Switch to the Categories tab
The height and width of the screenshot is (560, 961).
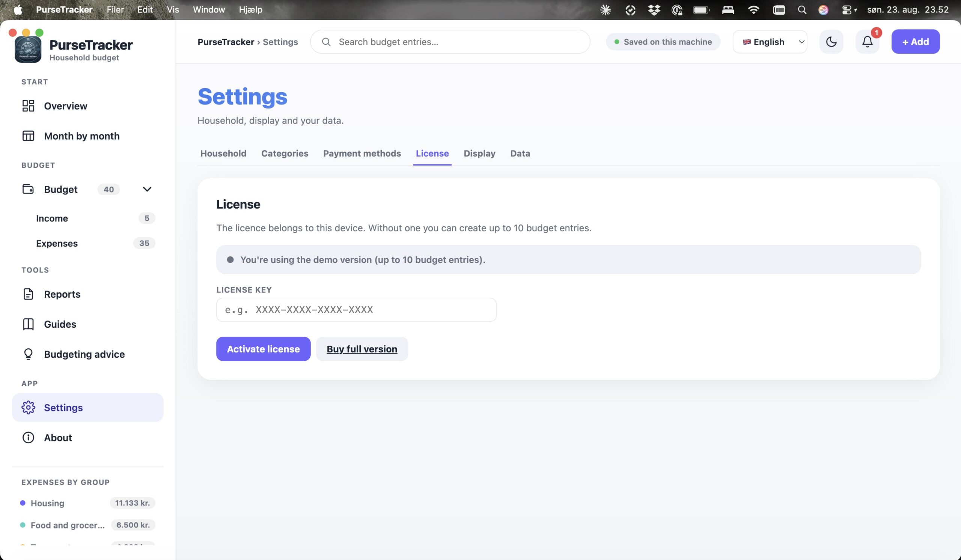pos(285,153)
